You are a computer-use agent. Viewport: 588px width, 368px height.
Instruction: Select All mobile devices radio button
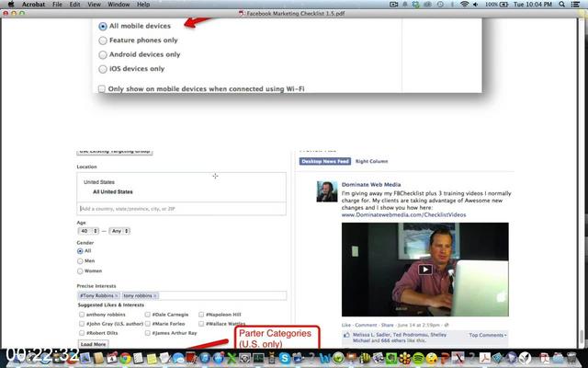click(x=103, y=26)
